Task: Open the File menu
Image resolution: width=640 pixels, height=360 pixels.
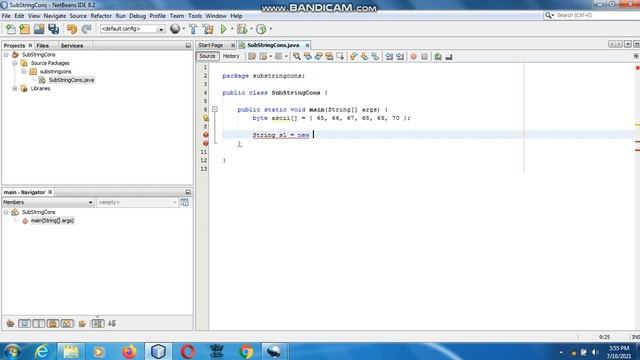Action: tap(6, 16)
